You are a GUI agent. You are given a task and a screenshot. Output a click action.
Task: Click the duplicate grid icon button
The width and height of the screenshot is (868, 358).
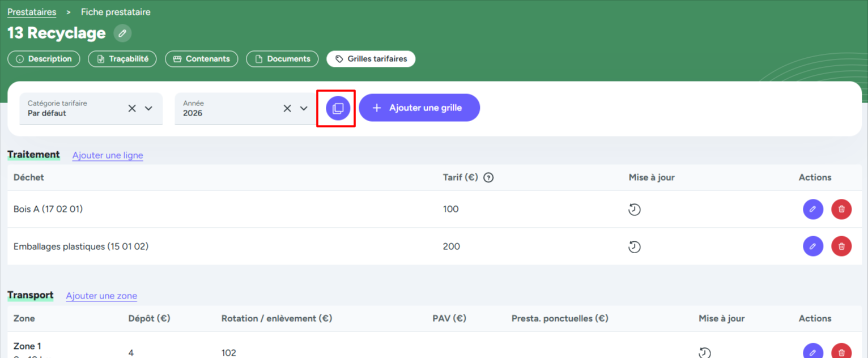pos(338,108)
